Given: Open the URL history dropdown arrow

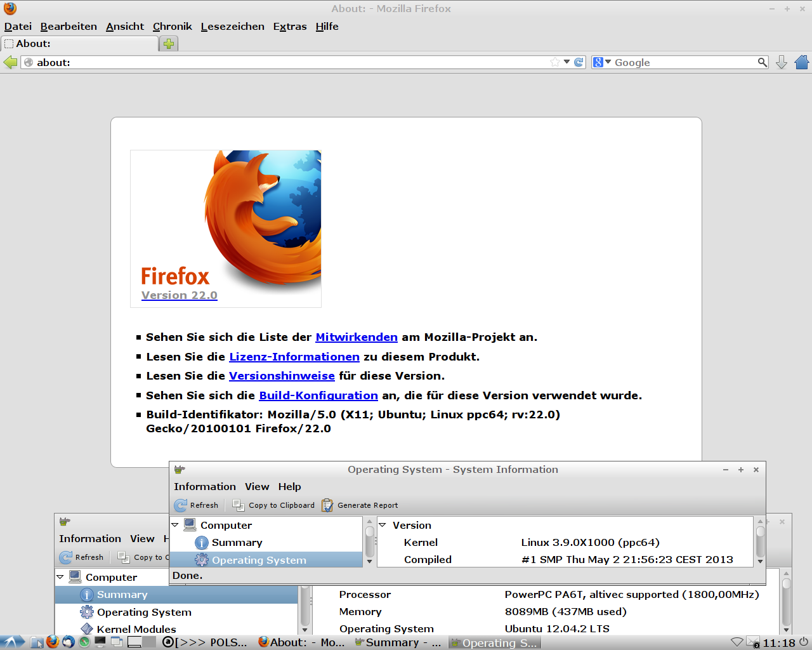Looking at the screenshot, I should pos(566,62).
